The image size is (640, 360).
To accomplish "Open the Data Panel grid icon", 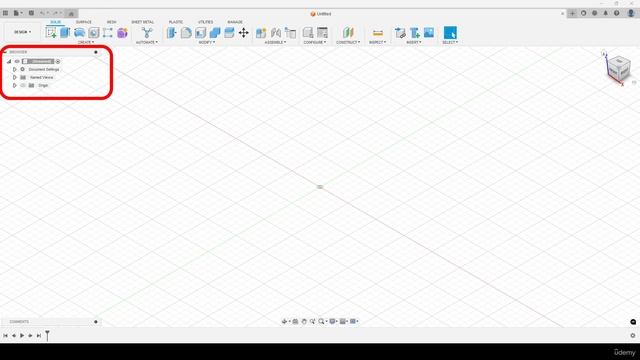I will pos(5,13).
